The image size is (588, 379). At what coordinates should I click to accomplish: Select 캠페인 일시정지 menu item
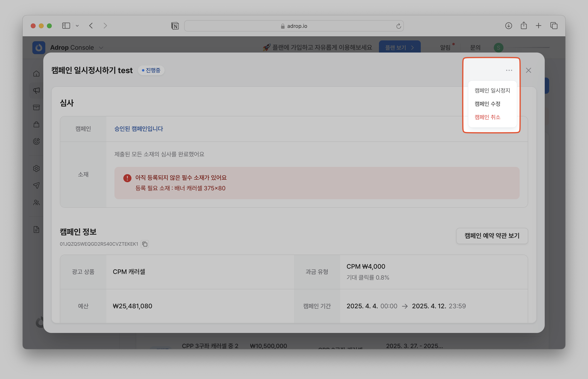coord(492,91)
